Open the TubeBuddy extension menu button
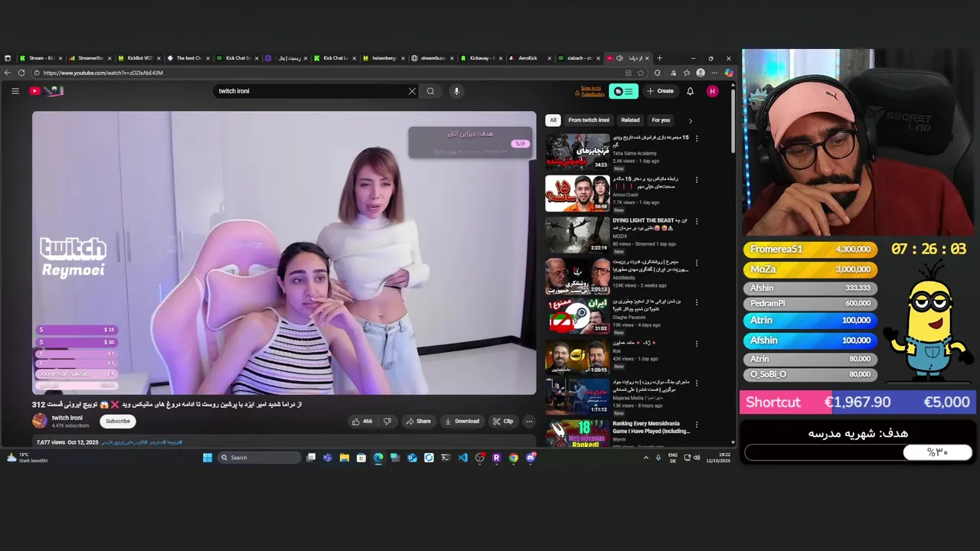This screenshot has width=980, height=551. pos(623,91)
